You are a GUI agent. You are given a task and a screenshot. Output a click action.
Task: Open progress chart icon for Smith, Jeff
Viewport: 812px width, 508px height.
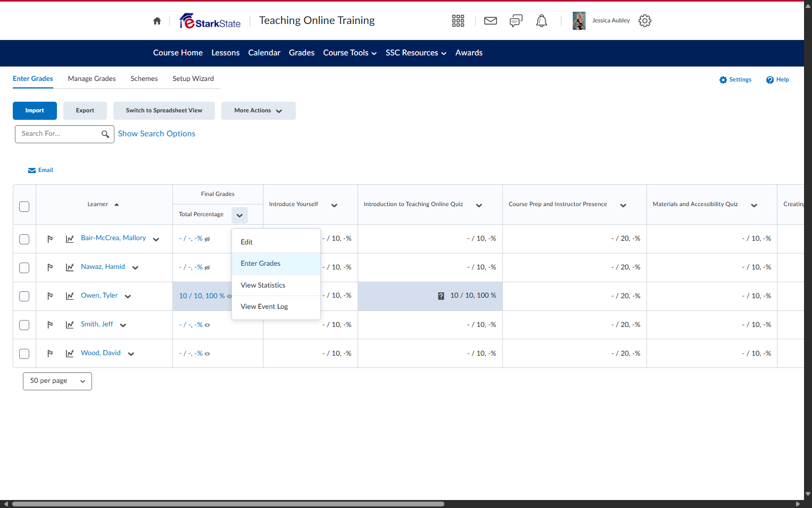pos(70,325)
